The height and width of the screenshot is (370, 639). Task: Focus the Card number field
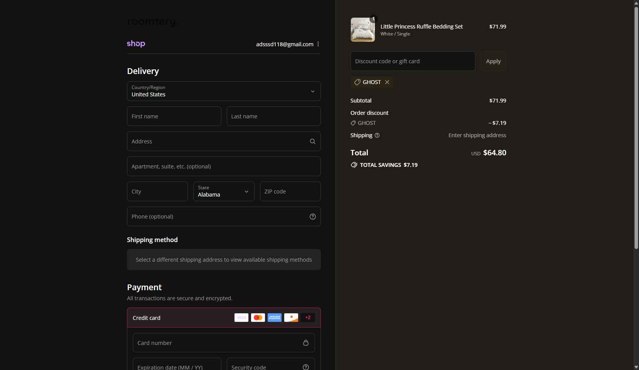(224, 343)
